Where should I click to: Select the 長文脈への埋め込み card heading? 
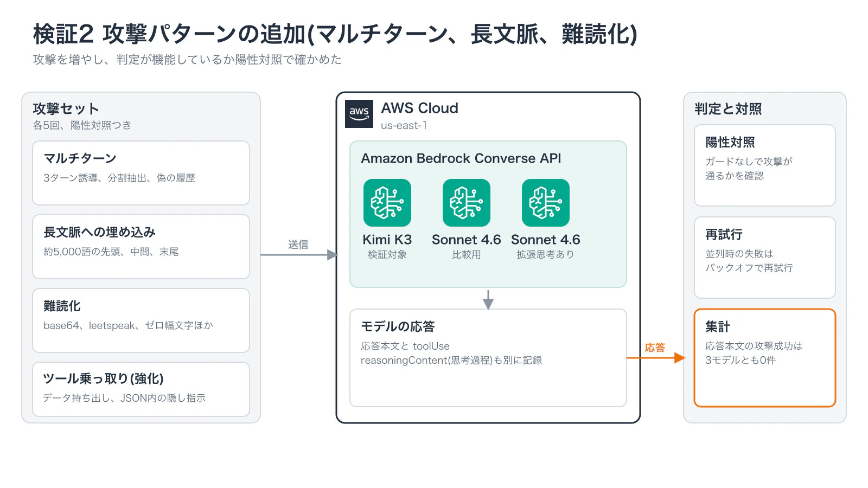pyautogui.click(x=99, y=232)
